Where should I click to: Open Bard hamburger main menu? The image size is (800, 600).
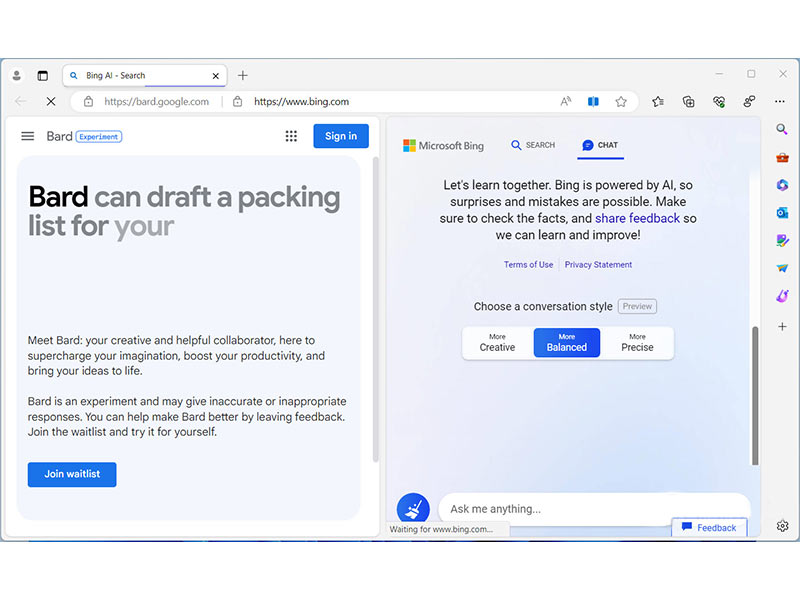28,136
